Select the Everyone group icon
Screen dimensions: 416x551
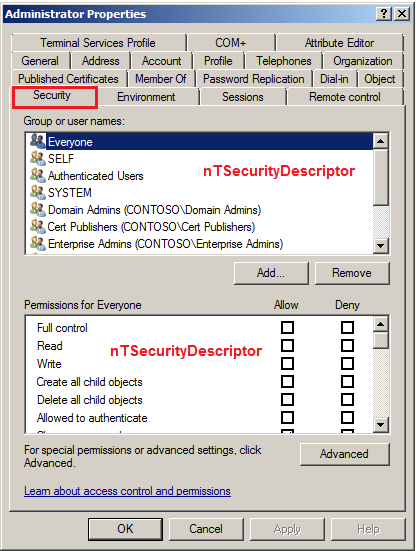click(x=38, y=141)
